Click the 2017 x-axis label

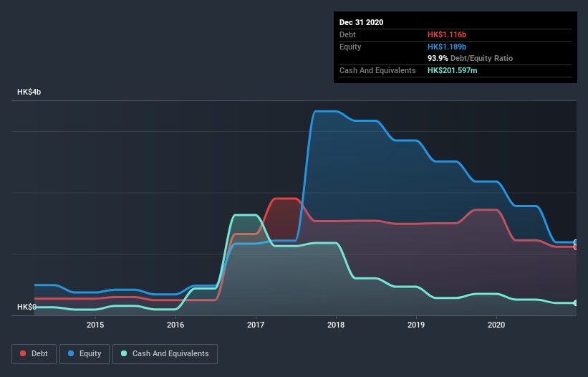[256, 325]
